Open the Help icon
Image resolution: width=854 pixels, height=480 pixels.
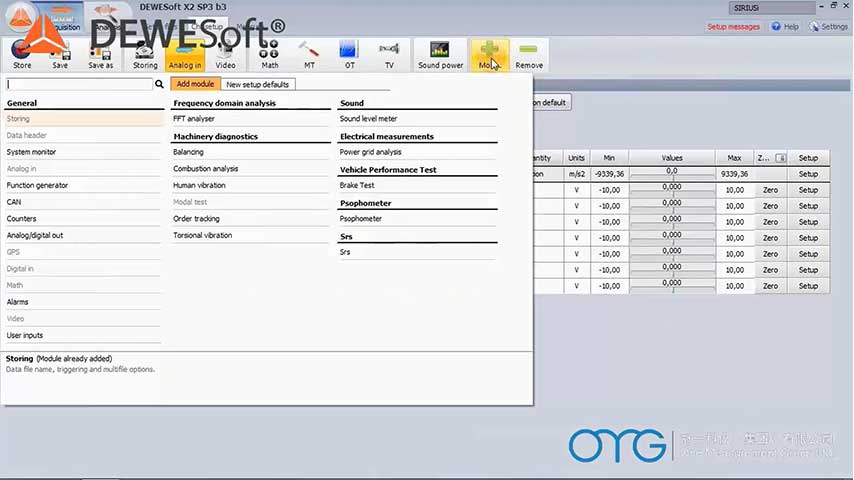tap(785, 26)
